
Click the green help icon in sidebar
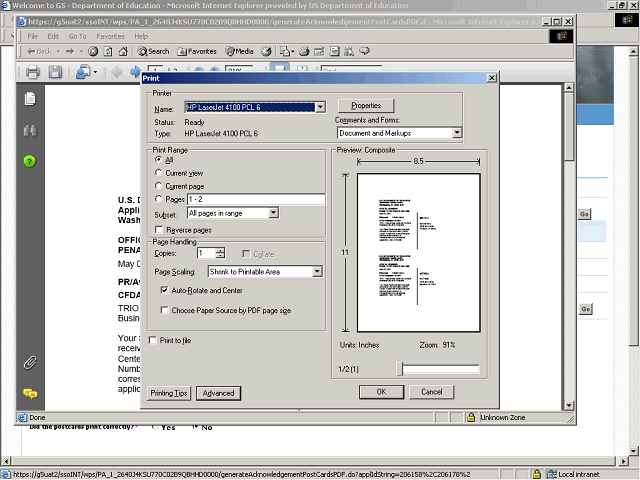click(29, 162)
